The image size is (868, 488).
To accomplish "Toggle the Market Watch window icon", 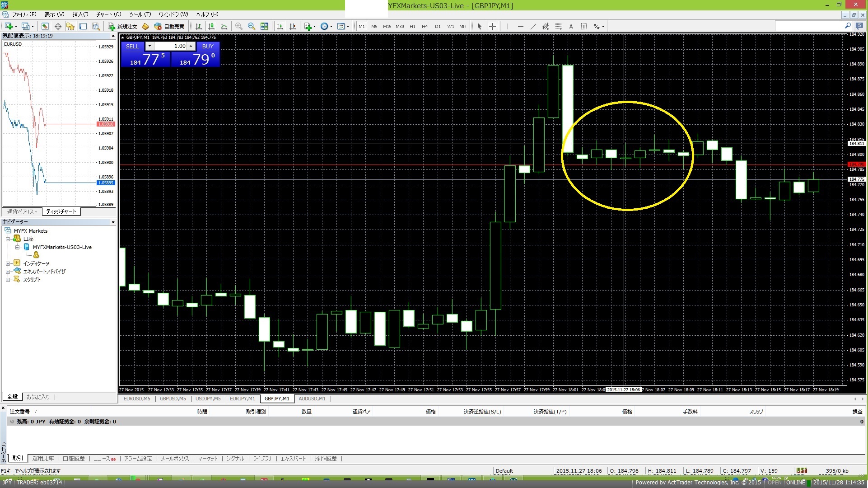I will click(x=45, y=26).
